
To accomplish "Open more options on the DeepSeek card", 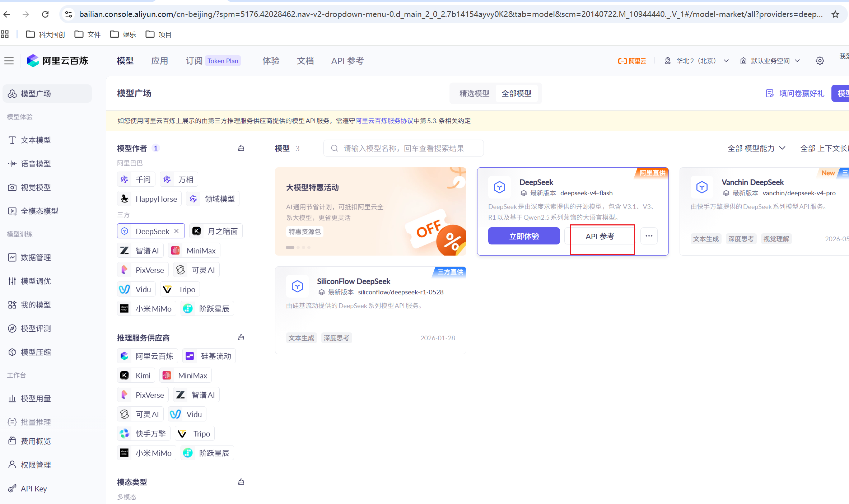I will click(x=649, y=236).
